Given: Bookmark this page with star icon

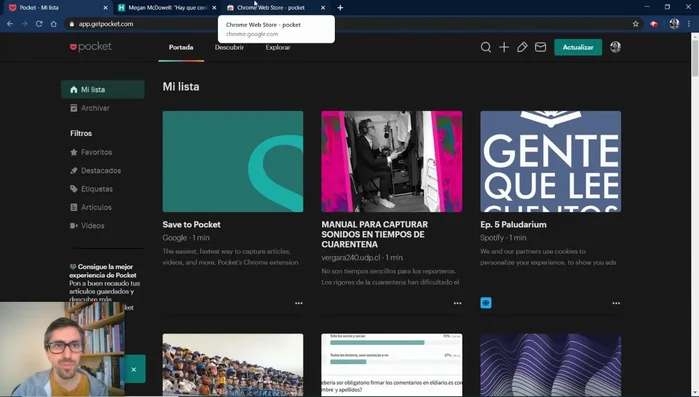Looking at the screenshot, I should pos(636,24).
